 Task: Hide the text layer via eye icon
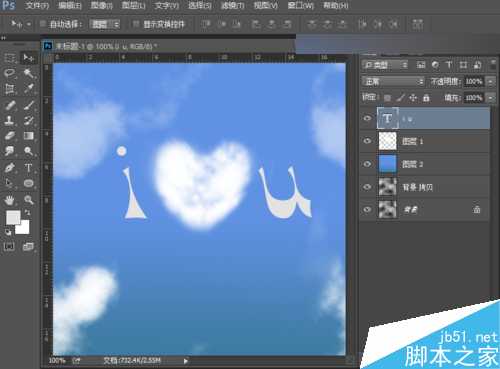point(367,118)
